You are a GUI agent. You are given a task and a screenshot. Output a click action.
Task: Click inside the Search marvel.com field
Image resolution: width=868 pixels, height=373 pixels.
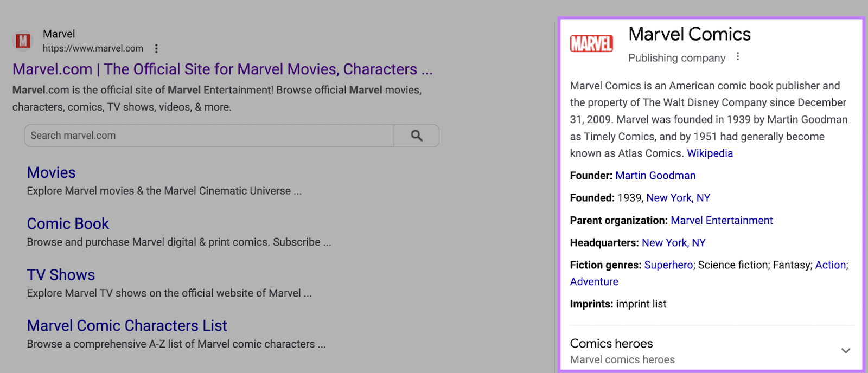pos(209,136)
